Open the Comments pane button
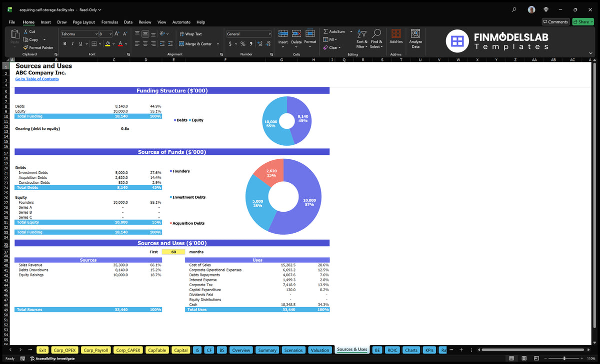 (555, 21)
